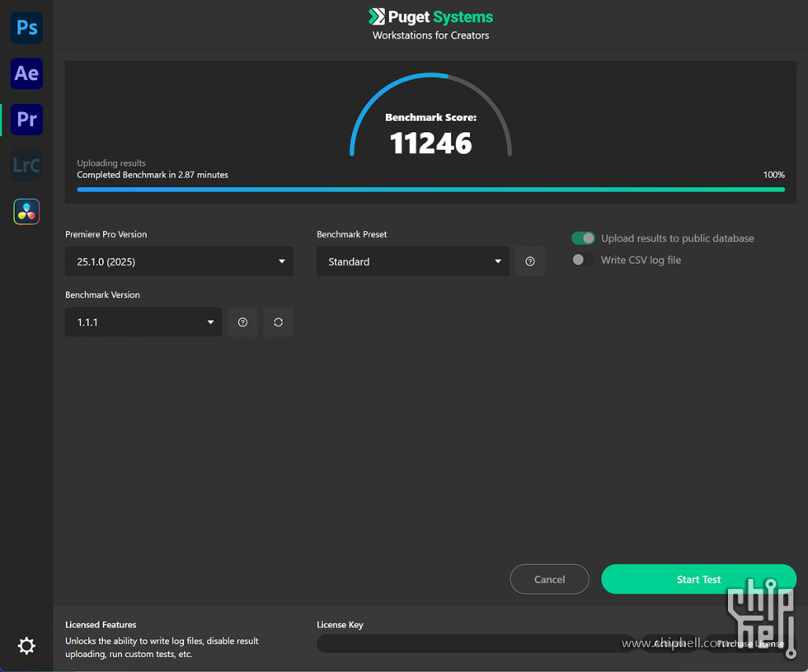Switch to the After Effects benchmark
The image size is (808, 672).
point(26,73)
